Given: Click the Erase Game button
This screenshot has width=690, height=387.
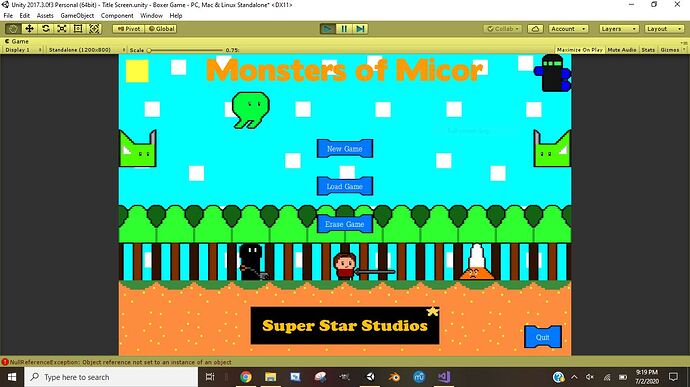Looking at the screenshot, I should pos(345,224).
